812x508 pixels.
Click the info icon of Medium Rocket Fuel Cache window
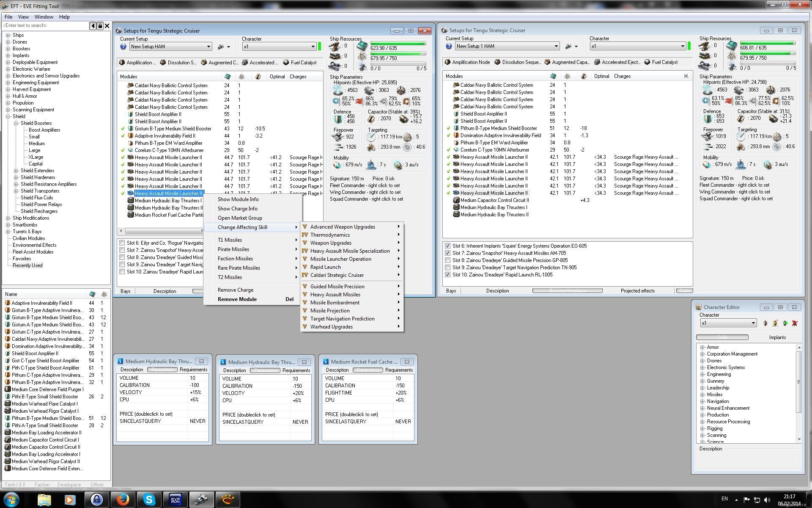click(x=326, y=362)
